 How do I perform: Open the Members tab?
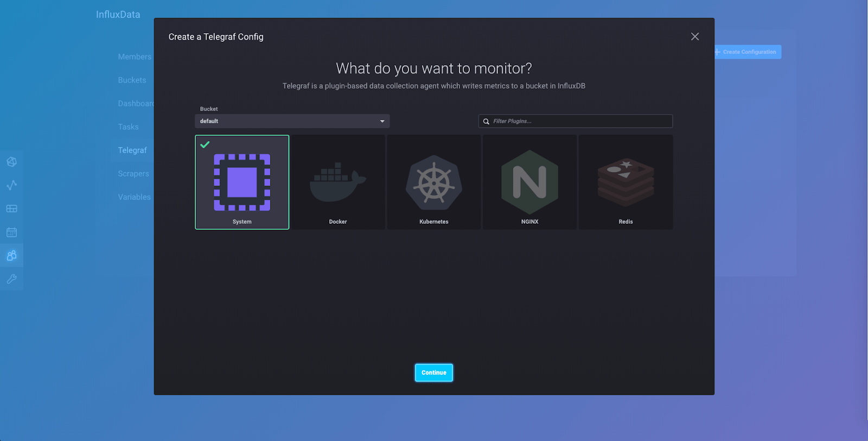(x=135, y=56)
